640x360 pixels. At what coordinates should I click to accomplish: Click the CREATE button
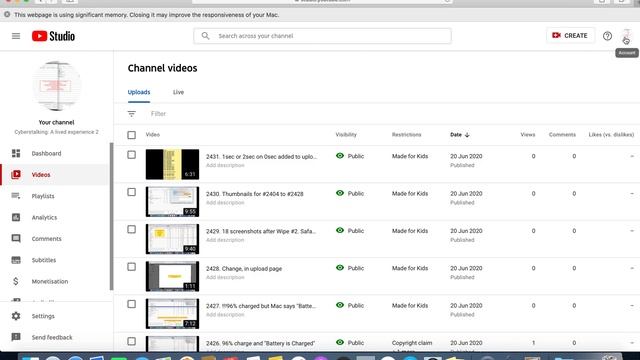pos(570,36)
